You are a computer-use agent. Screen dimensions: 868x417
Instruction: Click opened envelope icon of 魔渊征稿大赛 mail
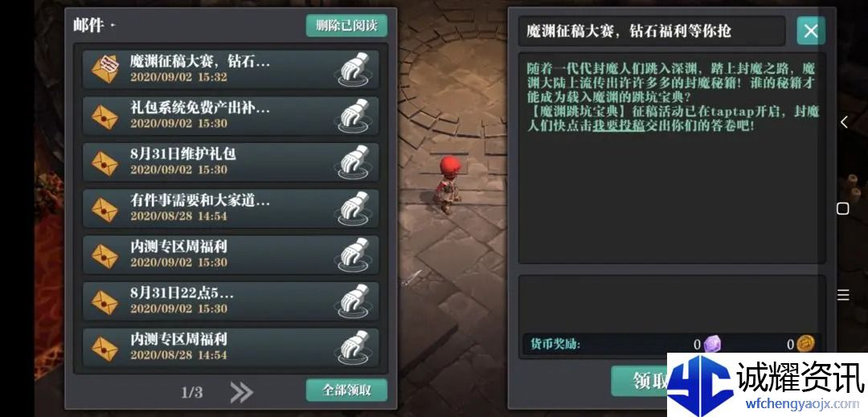pos(105,69)
